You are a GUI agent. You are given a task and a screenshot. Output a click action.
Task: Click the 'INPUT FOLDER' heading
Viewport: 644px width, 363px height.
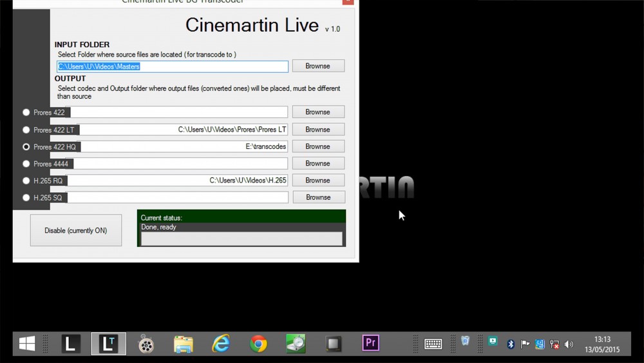coord(82,44)
